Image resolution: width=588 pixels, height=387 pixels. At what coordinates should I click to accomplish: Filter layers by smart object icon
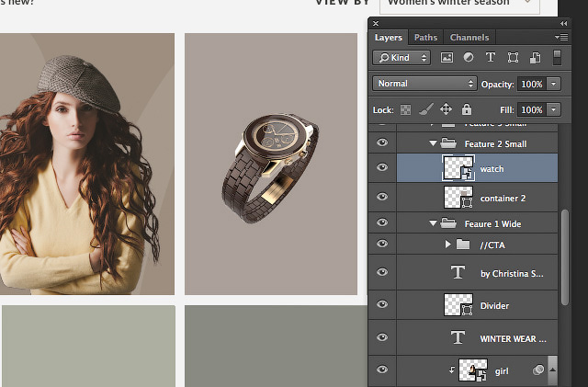coord(532,58)
